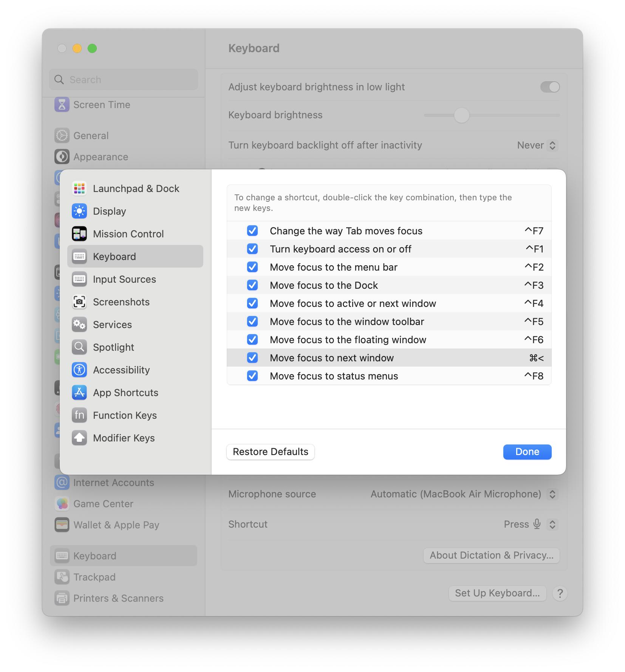Select the Launchpad & Dock icon
The width and height of the screenshot is (625, 672).
(x=79, y=188)
